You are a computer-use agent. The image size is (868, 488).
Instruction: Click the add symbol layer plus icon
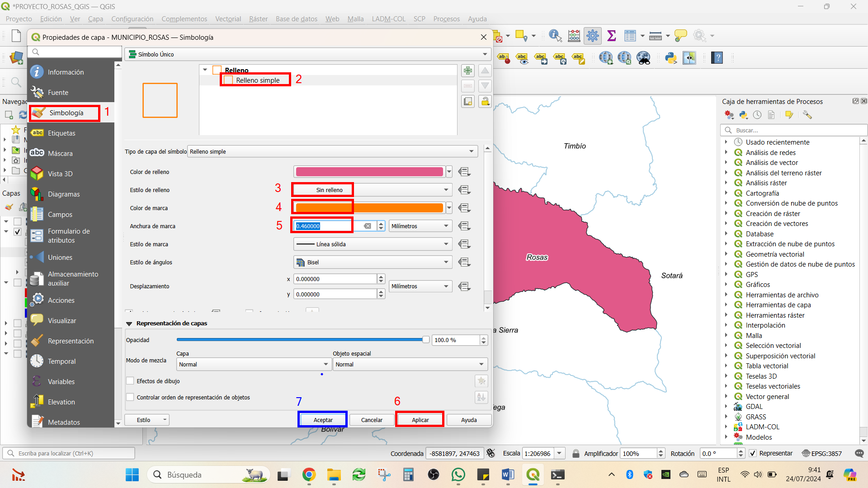[468, 70]
